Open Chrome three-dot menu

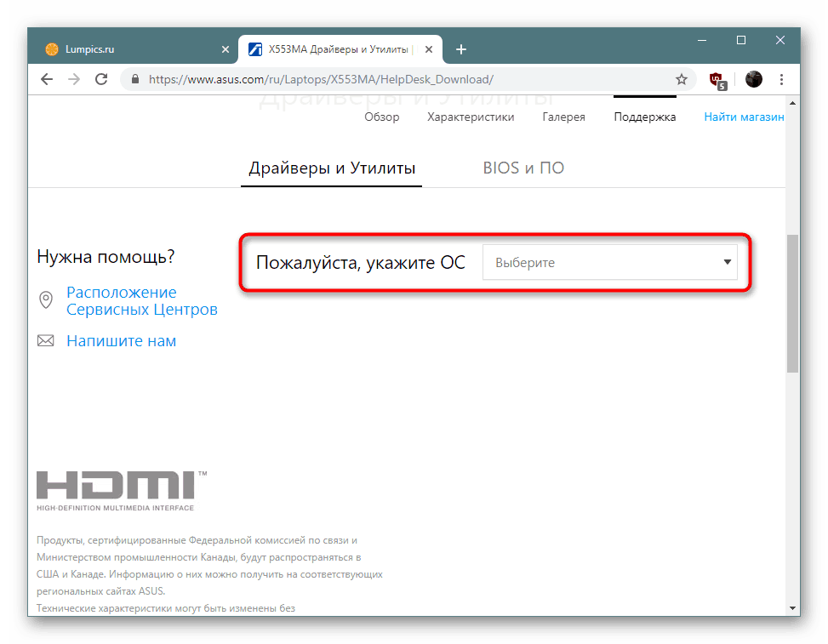(781, 79)
